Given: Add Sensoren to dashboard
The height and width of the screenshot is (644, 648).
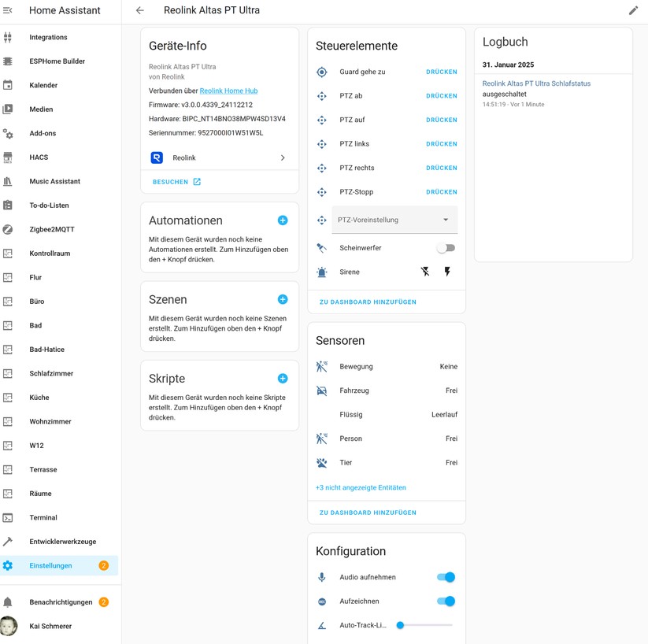Looking at the screenshot, I should click(368, 513).
